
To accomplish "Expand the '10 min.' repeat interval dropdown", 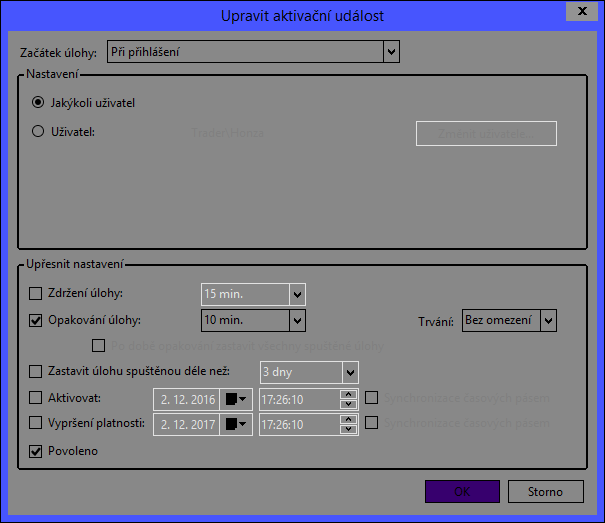I will coord(297,320).
